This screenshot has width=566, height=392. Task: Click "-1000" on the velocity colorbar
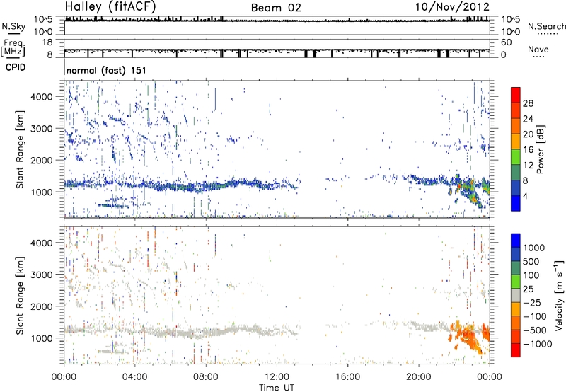(538, 344)
